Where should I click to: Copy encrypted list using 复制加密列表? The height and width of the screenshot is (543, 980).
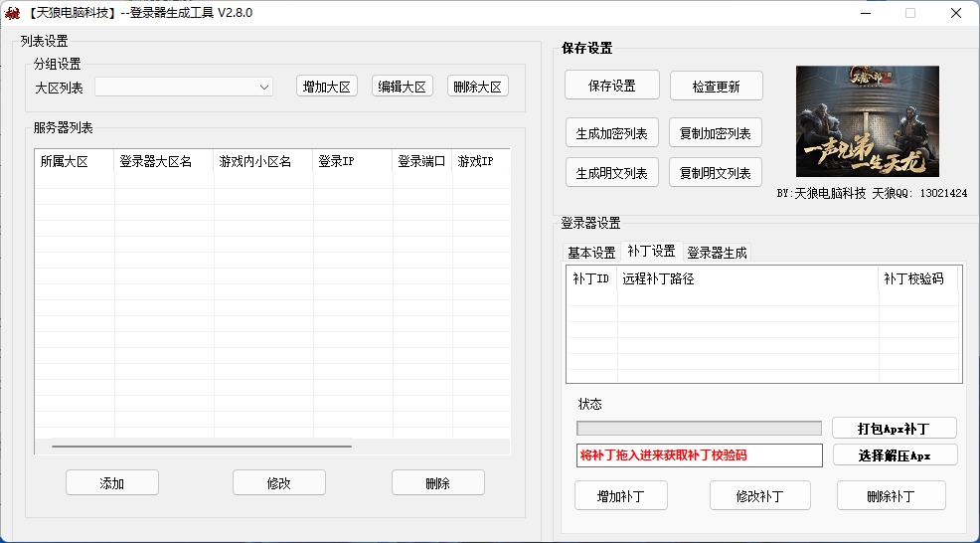(x=715, y=133)
